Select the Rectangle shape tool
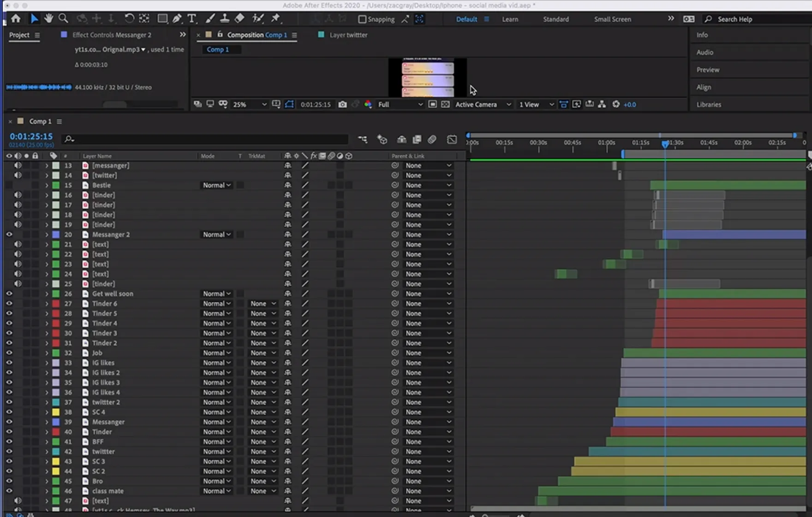 tap(162, 18)
